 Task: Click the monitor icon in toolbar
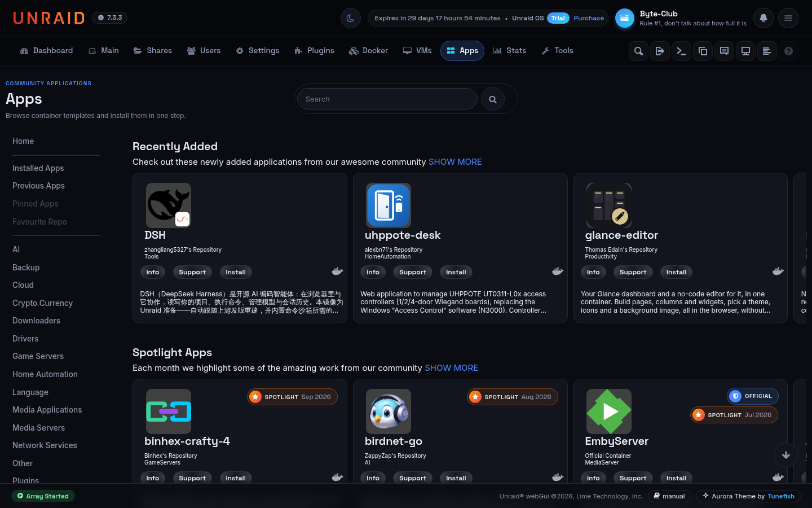tap(745, 51)
